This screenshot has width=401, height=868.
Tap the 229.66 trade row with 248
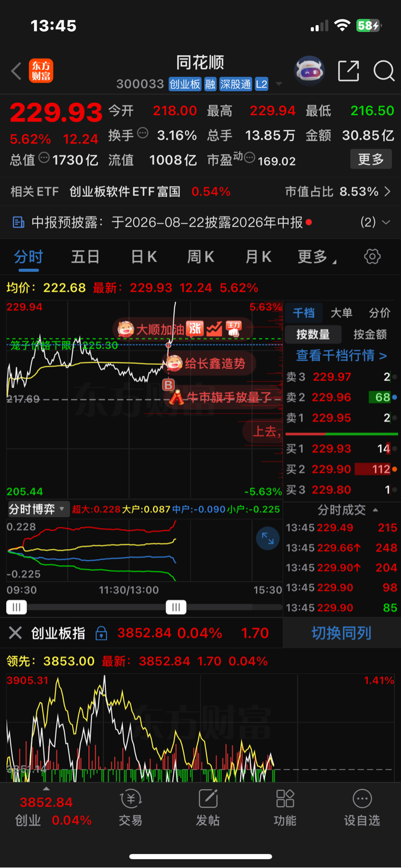[x=341, y=548]
